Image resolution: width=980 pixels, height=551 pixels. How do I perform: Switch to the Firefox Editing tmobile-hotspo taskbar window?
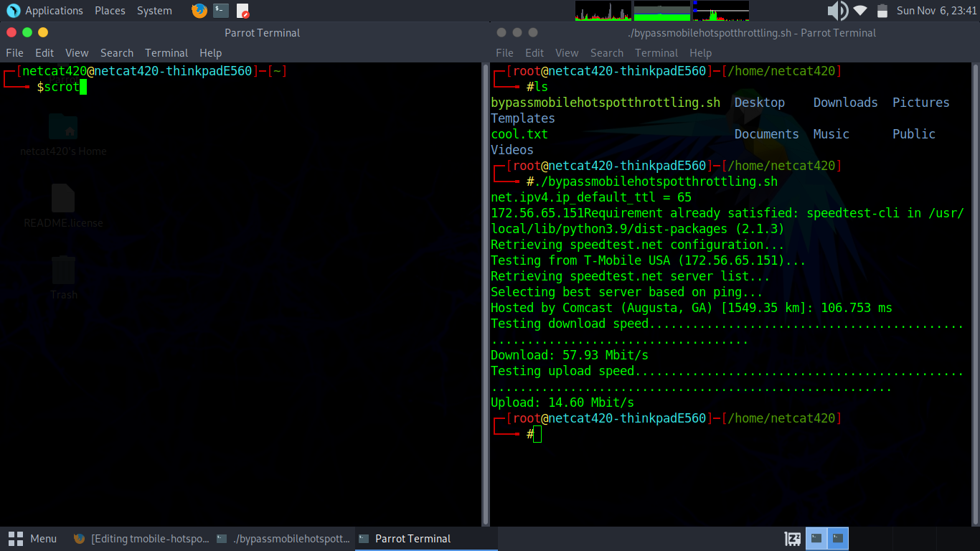pyautogui.click(x=141, y=539)
